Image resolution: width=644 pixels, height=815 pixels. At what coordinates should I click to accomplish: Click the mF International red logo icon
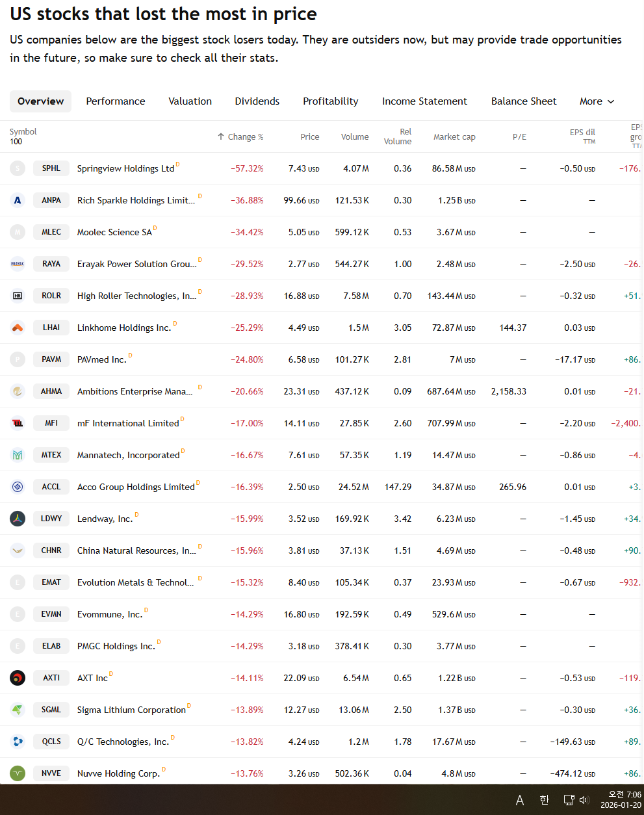(18, 423)
